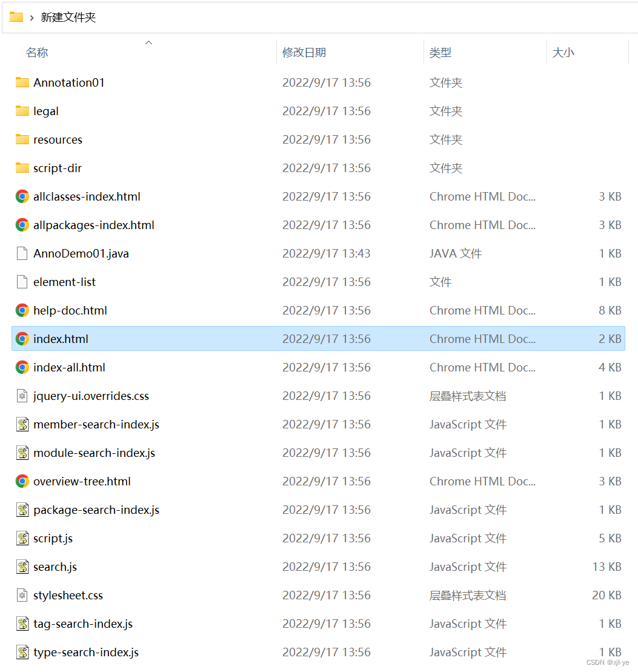Click the Annotation01 folder icon

click(22, 82)
